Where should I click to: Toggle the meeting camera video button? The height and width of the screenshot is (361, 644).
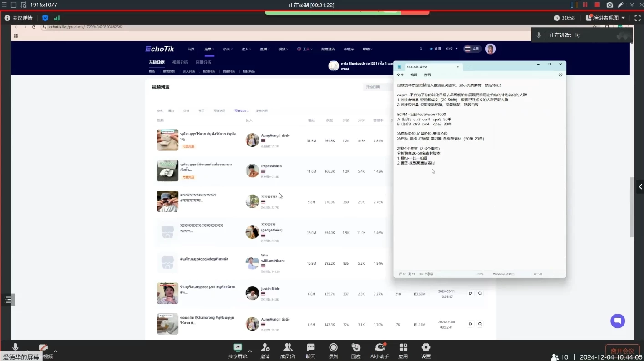(43, 348)
